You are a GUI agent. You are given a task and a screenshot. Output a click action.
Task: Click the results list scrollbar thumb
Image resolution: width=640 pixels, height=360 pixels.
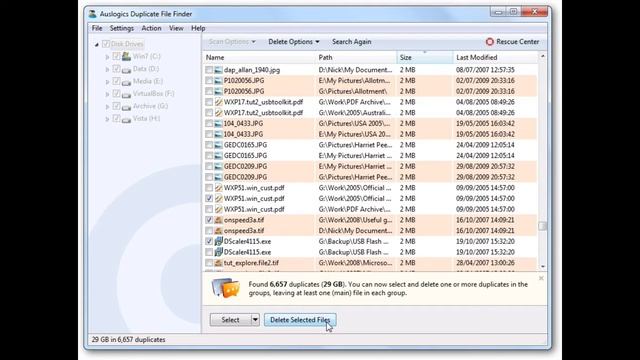point(542,226)
